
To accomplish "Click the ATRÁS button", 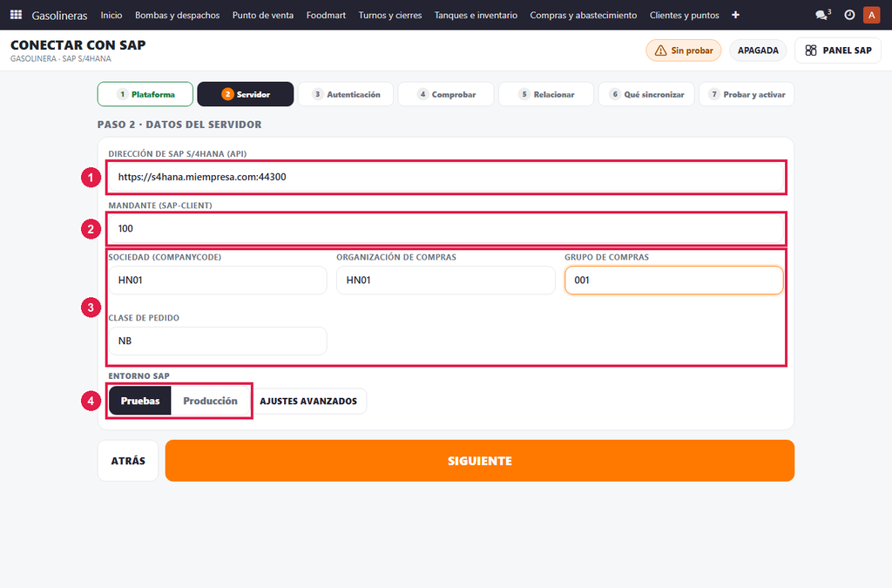I will point(128,461).
